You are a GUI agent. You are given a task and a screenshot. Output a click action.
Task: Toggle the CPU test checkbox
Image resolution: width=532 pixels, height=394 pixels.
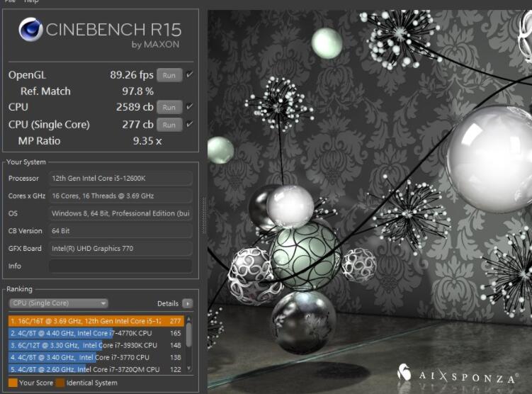189,107
